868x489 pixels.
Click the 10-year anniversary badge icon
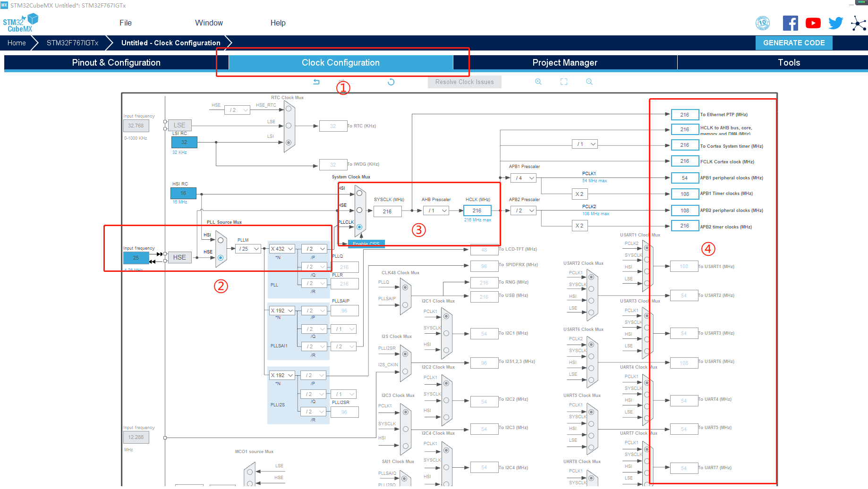pyautogui.click(x=763, y=23)
